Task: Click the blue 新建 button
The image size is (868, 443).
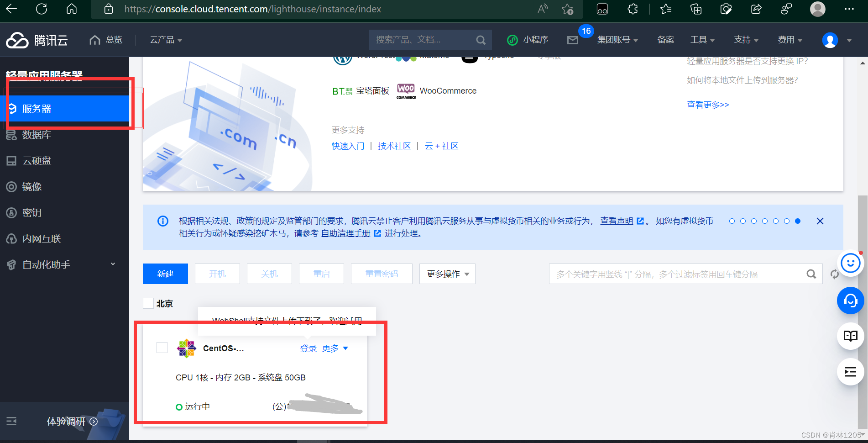Action: point(165,274)
